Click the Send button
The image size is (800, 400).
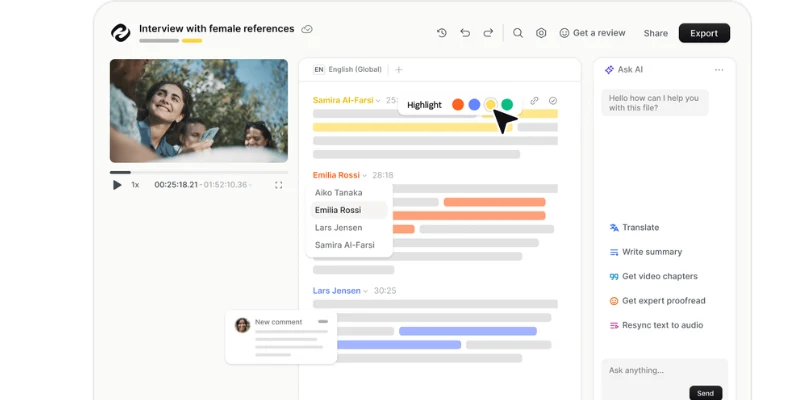[706, 393]
